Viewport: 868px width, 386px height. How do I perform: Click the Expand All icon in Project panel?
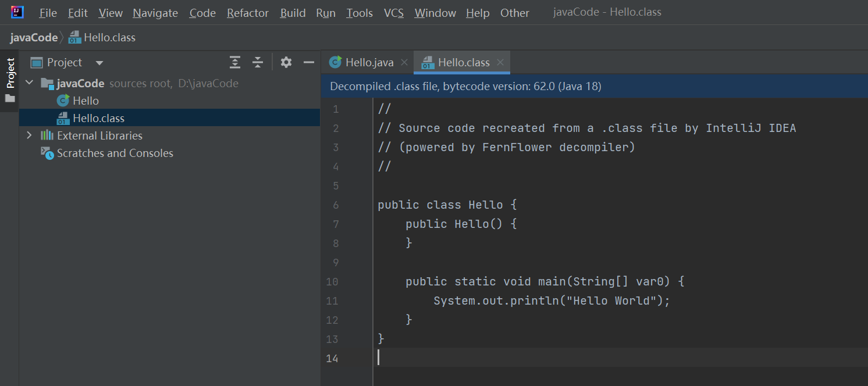(x=234, y=62)
